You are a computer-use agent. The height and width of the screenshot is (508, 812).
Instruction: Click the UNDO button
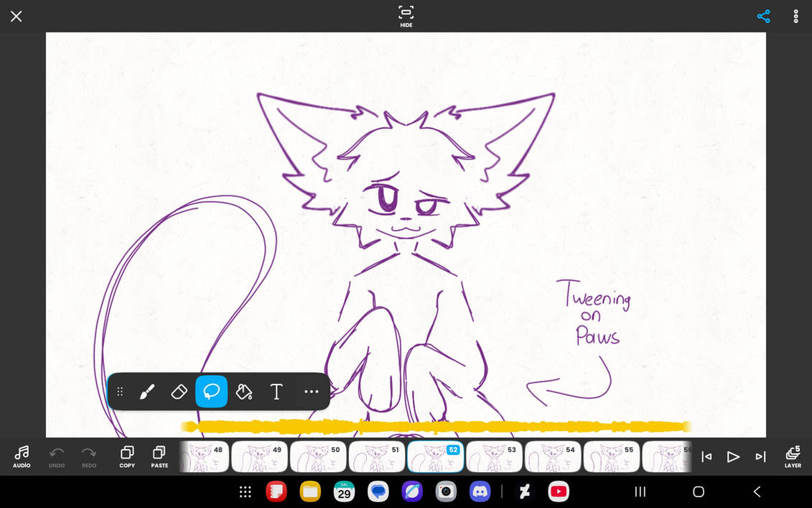[x=57, y=457]
